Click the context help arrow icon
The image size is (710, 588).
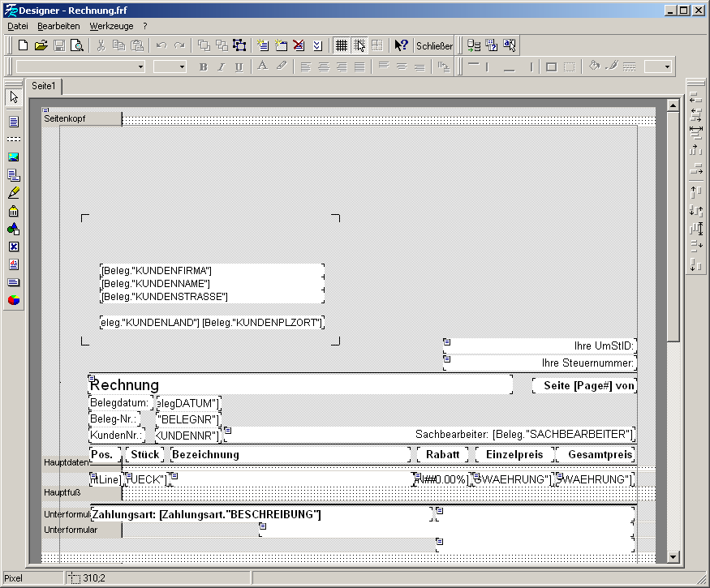tap(401, 45)
